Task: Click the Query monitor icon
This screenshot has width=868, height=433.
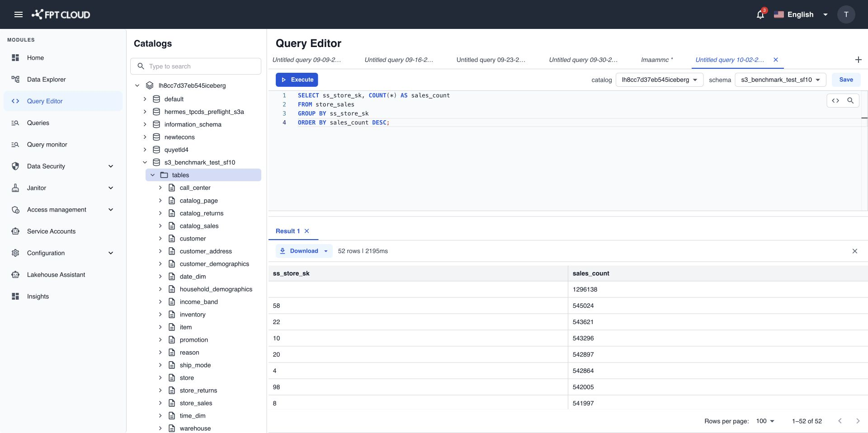Action: pyautogui.click(x=15, y=145)
